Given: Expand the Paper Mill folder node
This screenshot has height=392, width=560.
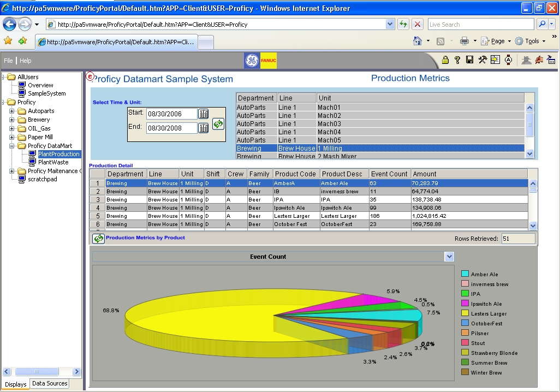Looking at the screenshot, I should [x=12, y=137].
